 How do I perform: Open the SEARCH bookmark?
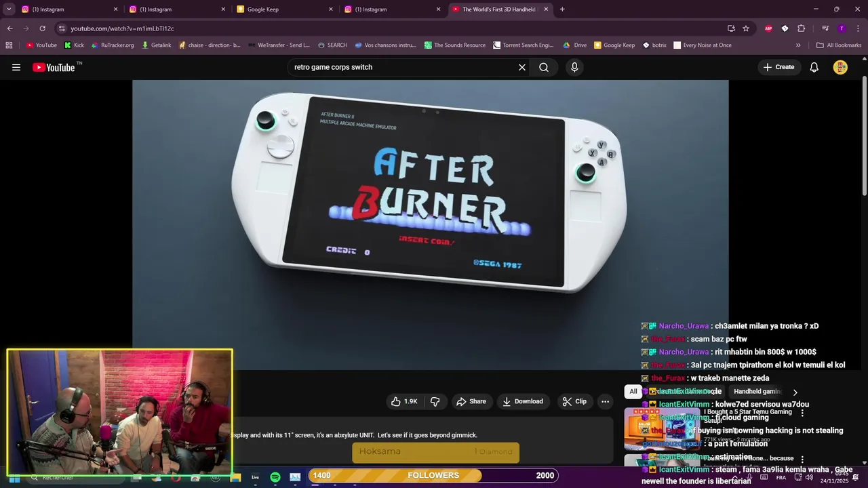click(x=332, y=45)
